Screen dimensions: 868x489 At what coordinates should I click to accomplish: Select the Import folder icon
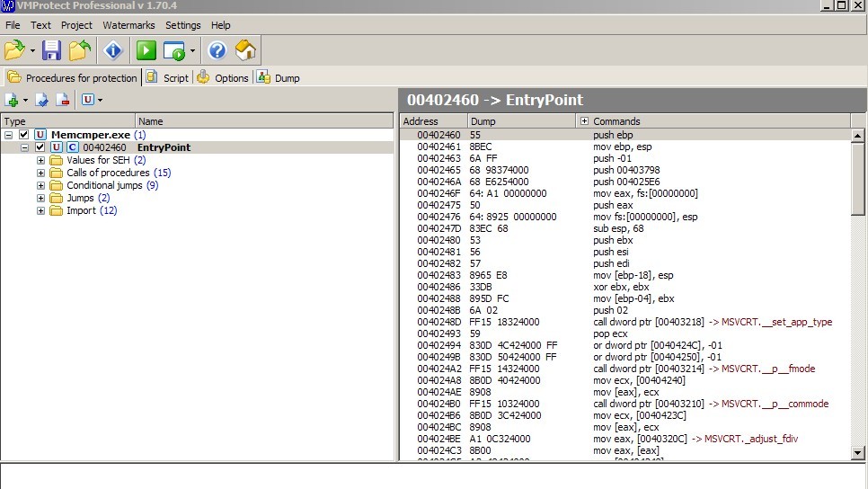(56, 210)
